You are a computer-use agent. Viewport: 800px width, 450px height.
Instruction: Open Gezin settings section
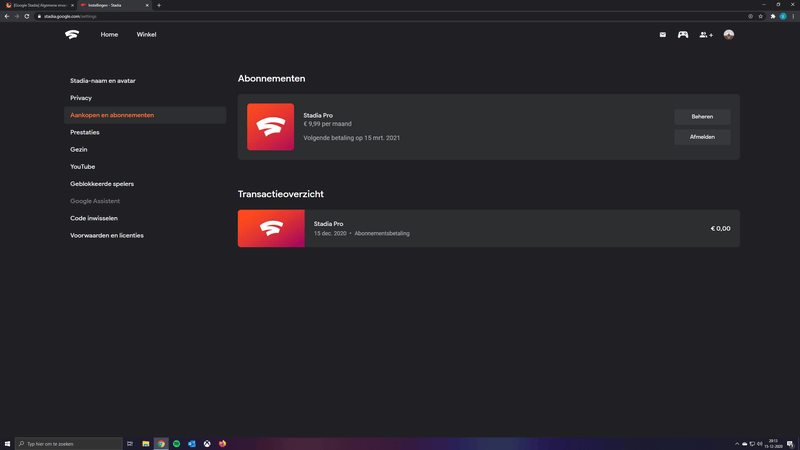coord(79,149)
